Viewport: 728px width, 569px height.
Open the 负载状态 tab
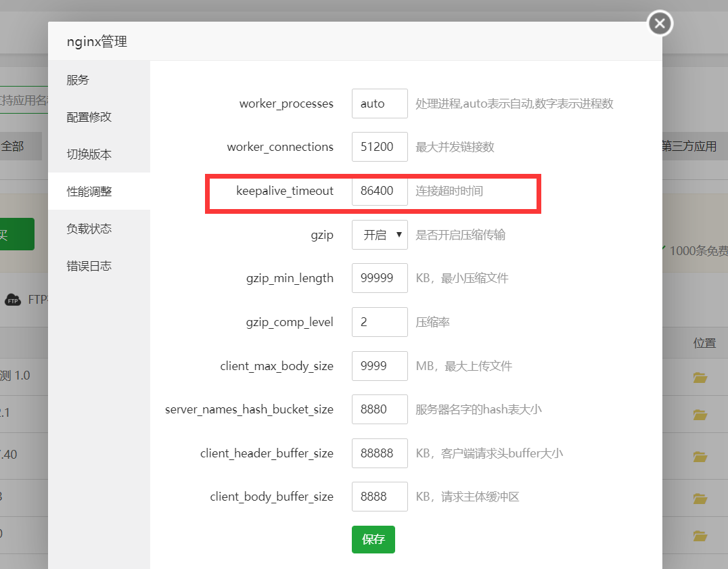(99, 228)
